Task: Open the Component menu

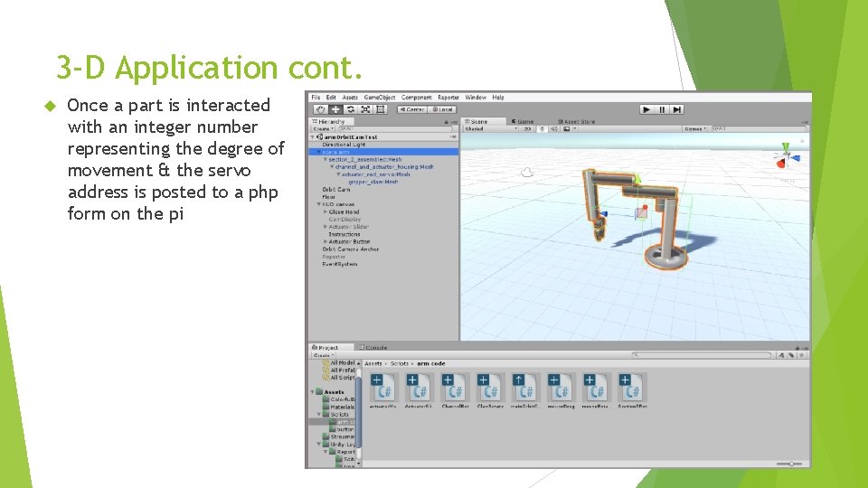Action: [x=416, y=98]
